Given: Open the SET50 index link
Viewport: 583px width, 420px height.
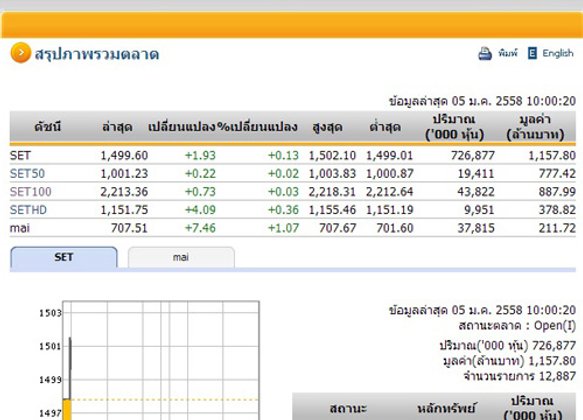Looking at the screenshot, I should pyautogui.click(x=27, y=174).
